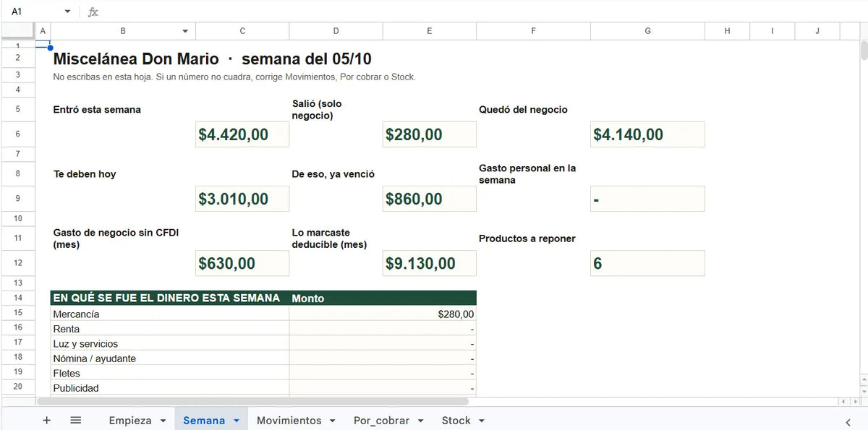
Task: Select the $4.420,00 income cell
Action: click(x=242, y=134)
